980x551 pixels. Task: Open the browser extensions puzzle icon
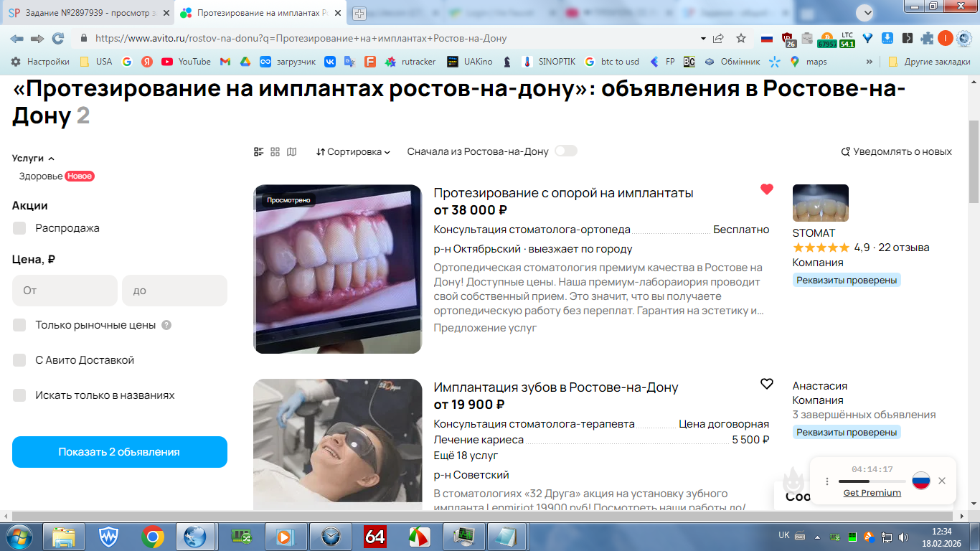click(927, 38)
